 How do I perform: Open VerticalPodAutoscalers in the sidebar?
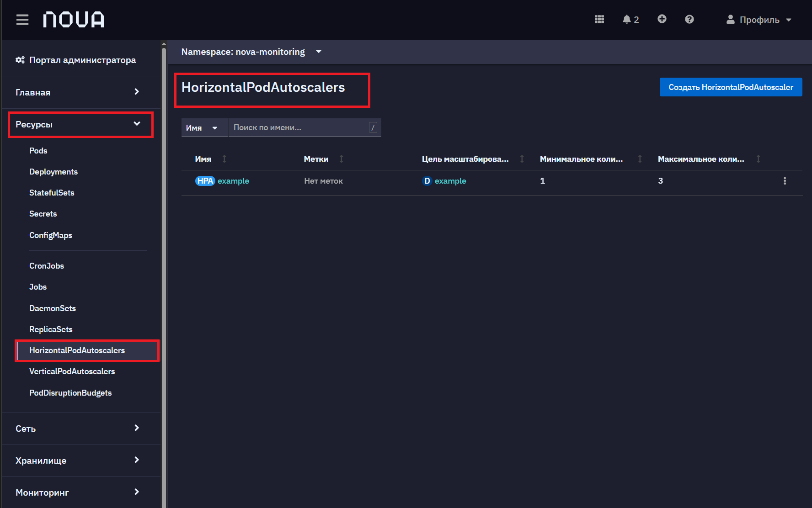72,371
